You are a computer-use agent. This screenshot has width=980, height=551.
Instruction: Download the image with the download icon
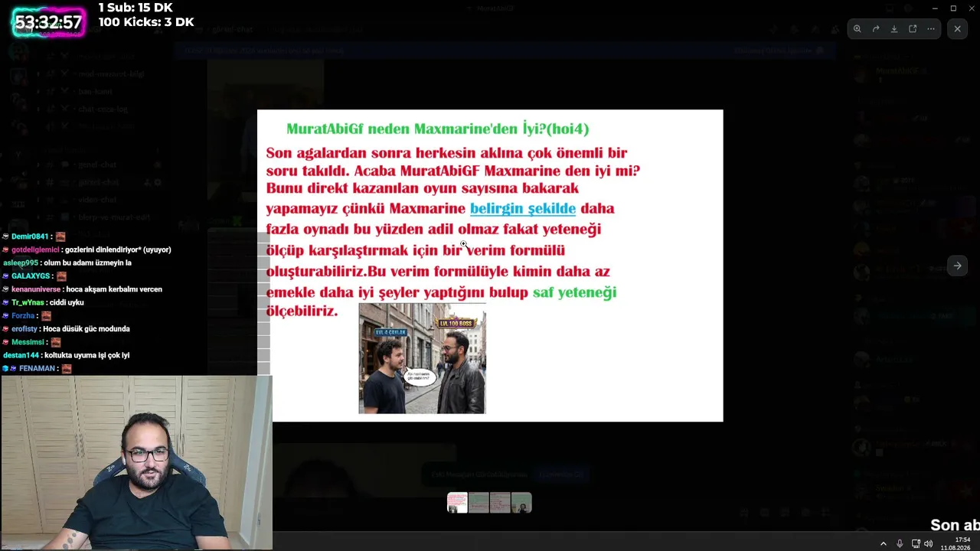click(x=894, y=29)
